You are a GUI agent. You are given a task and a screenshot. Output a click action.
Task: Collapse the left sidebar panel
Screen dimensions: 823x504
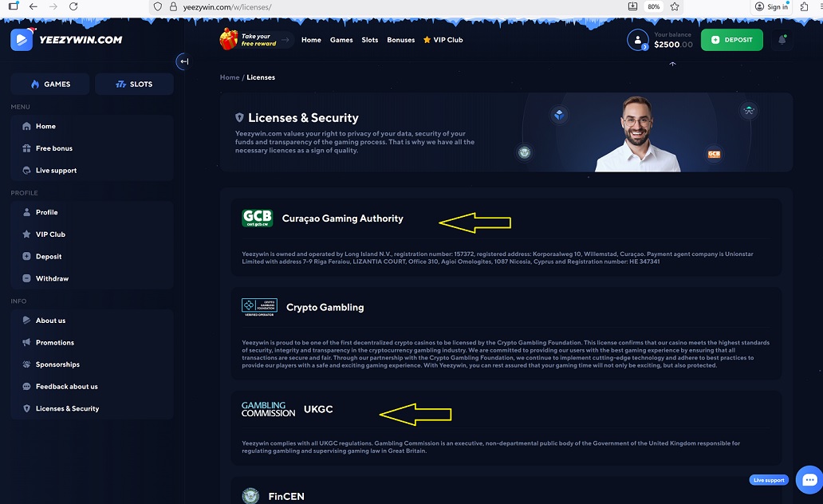click(x=183, y=61)
